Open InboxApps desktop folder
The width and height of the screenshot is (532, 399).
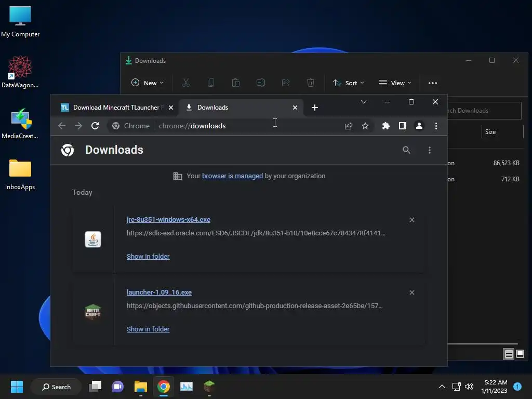[20, 175]
